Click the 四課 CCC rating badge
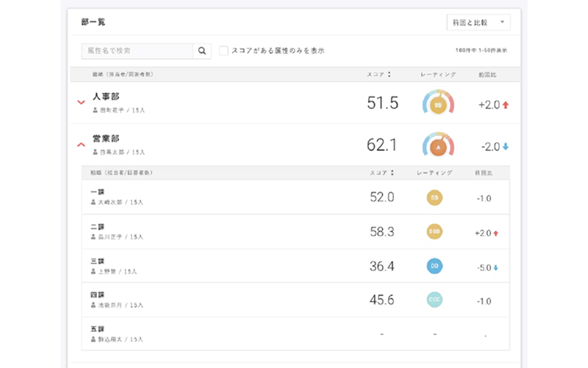 click(x=434, y=300)
